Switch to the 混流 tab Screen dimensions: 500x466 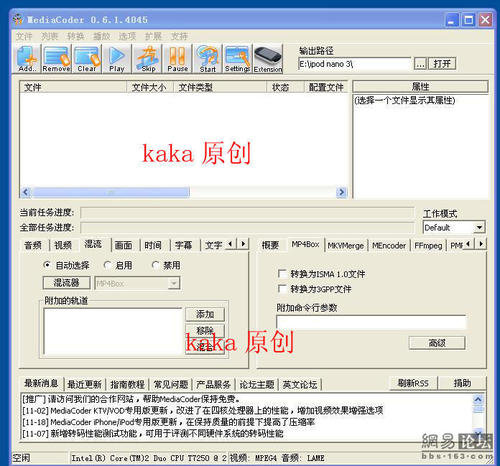point(93,244)
